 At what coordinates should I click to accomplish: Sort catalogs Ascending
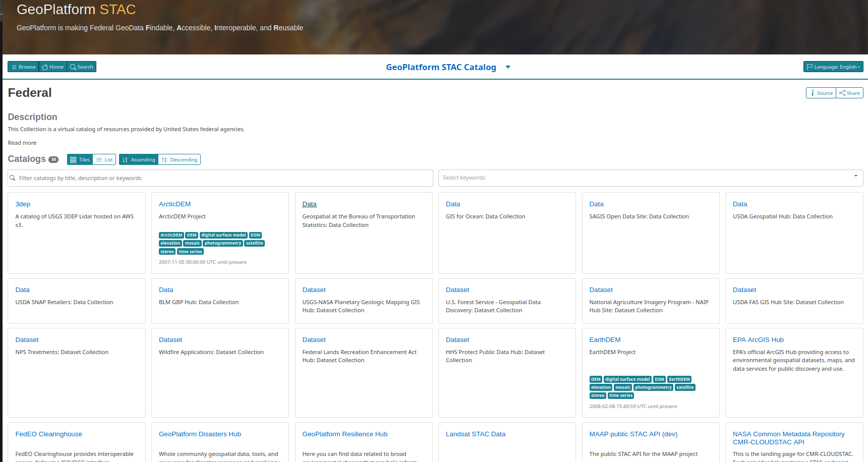139,160
